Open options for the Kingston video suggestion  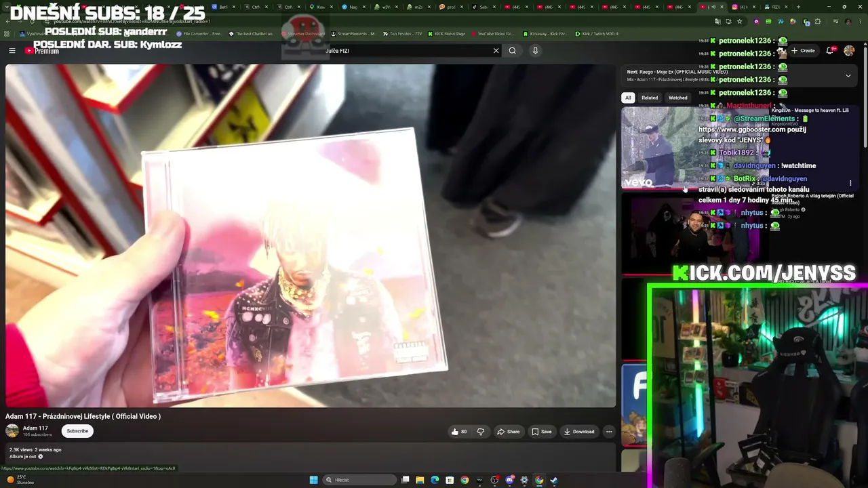[x=850, y=183]
